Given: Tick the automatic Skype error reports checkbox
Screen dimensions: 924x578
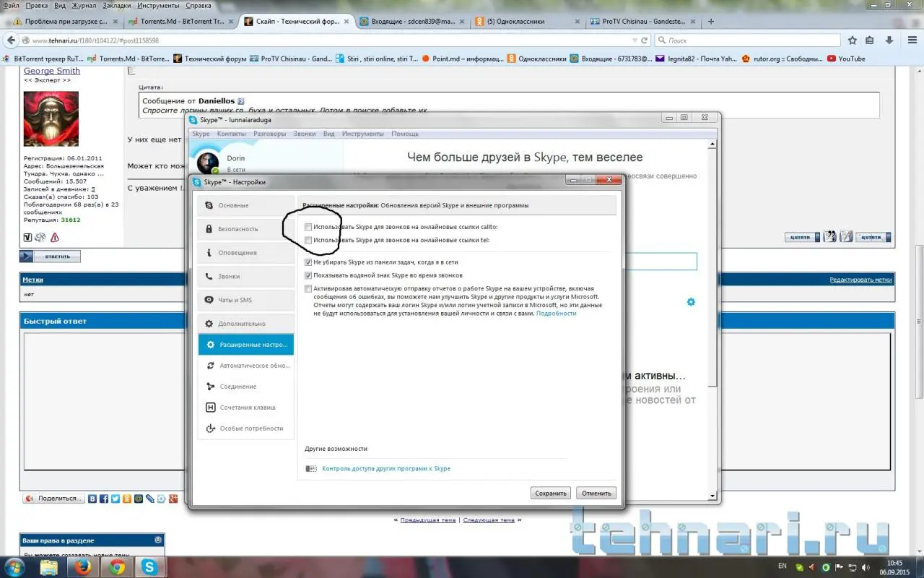Looking at the screenshot, I should [309, 288].
